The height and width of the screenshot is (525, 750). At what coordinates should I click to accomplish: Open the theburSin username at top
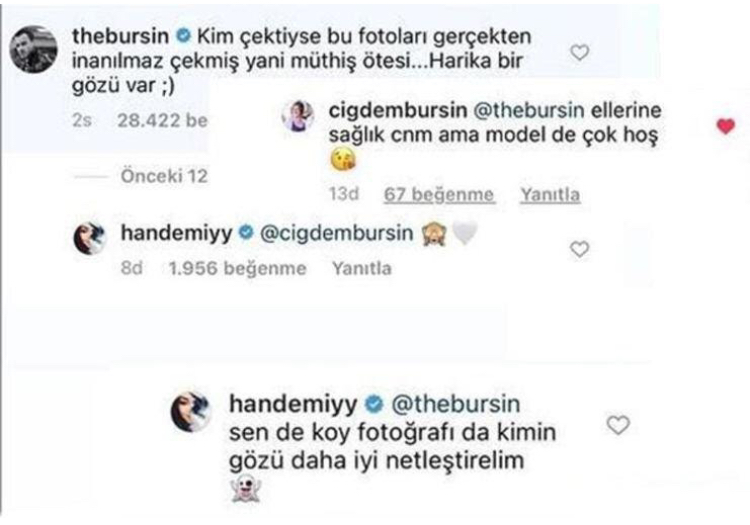coord(121,36)
